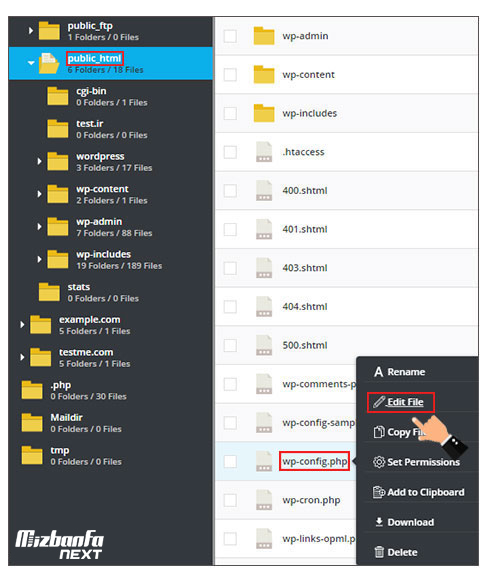Click the stats folder icon
The height and width of the screenshot is (576, 487).
pyautogui.click(x=49, y=292)
